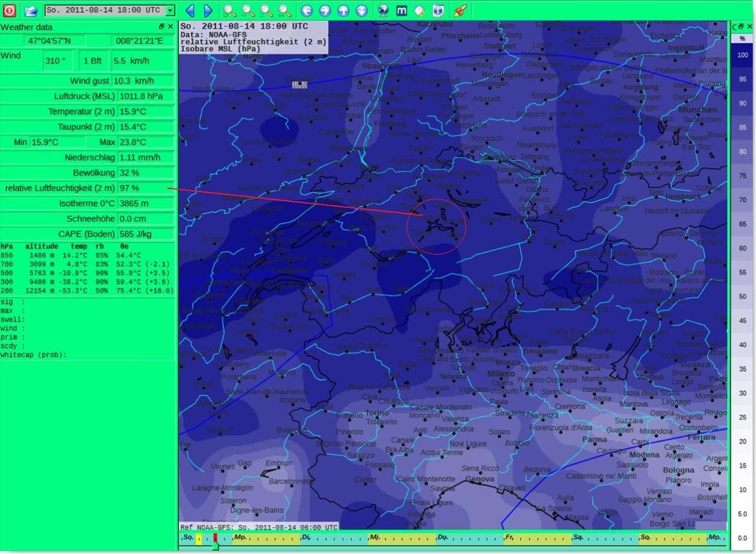Advance to next forecast time step
This screenshot has height=554, width=756.
click(x=208, y=10)
